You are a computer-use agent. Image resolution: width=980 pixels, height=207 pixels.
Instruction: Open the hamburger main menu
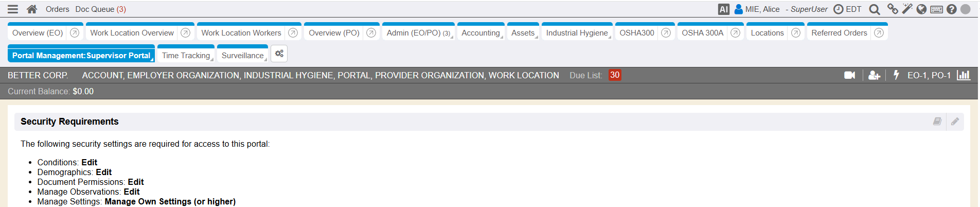click(x=13, y=9)
